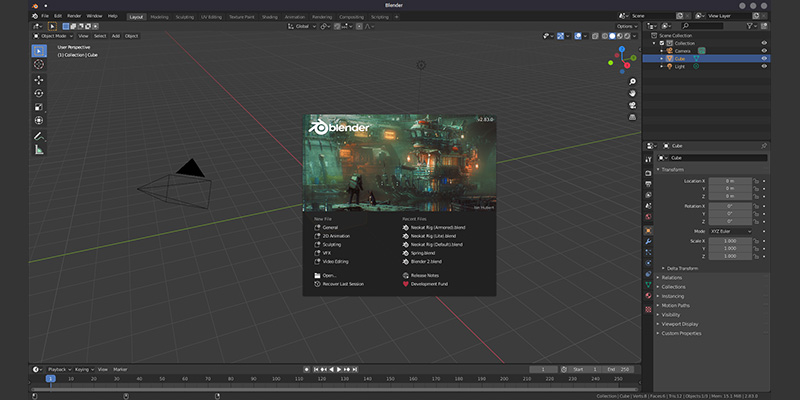Open the Render properties tab

(x=648, y=173)
